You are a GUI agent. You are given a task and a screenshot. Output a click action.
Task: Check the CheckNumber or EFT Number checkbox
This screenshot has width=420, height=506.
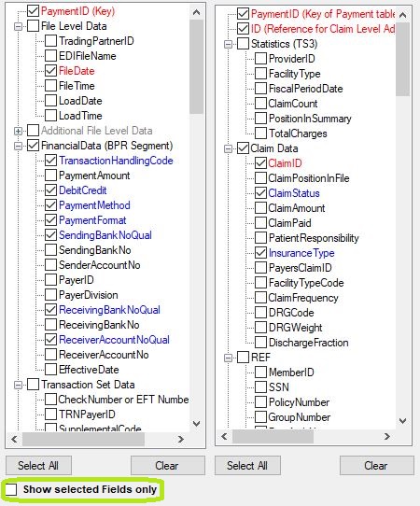tap(50, 400)
